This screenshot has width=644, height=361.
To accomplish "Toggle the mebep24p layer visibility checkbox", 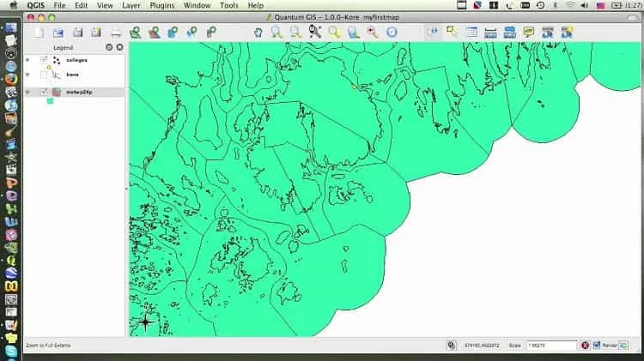I will click(44, 92).
